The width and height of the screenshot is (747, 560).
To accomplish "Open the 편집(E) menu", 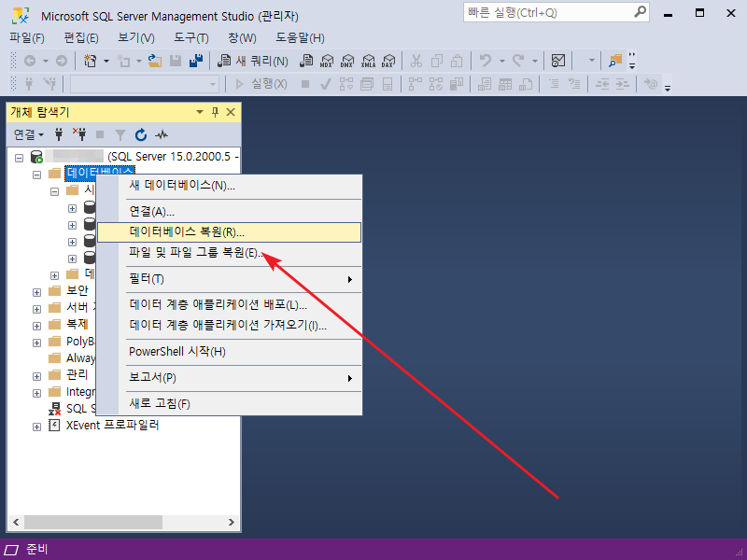I will 81,37.
